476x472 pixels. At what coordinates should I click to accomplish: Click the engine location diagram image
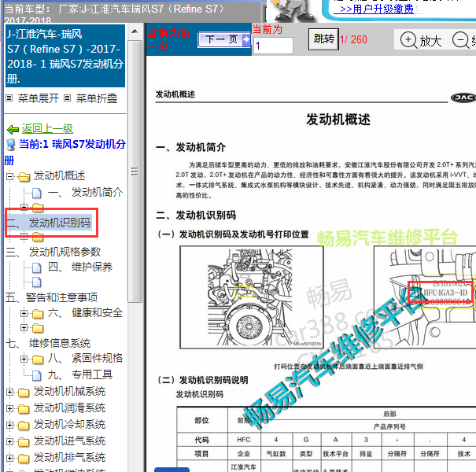point(252,297)
